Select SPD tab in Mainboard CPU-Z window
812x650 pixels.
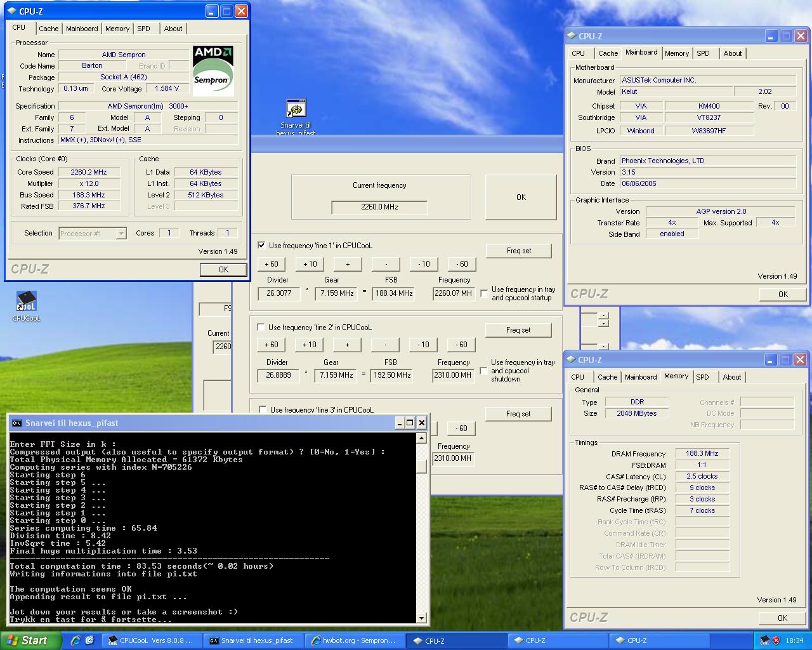click(x=703, y=53)
